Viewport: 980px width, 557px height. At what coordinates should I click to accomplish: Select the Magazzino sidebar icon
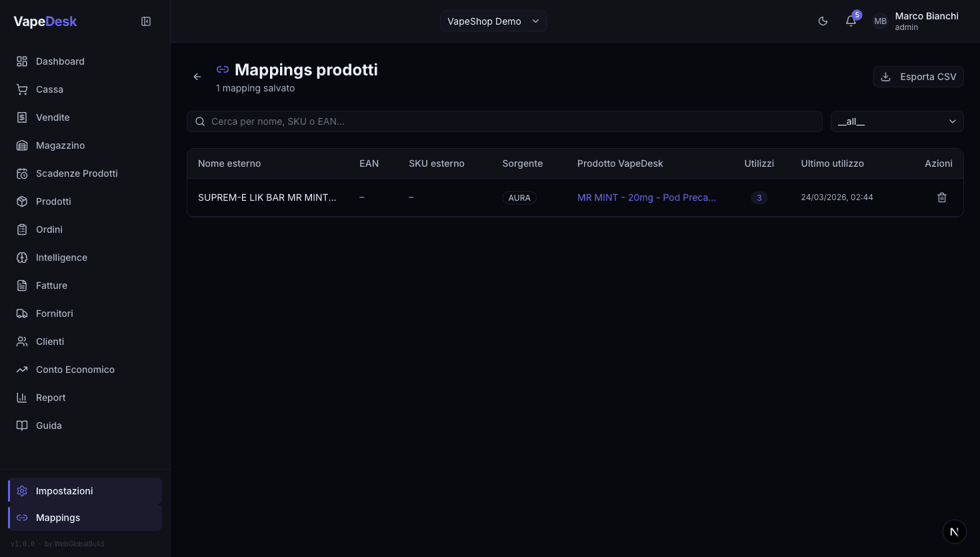21,145
